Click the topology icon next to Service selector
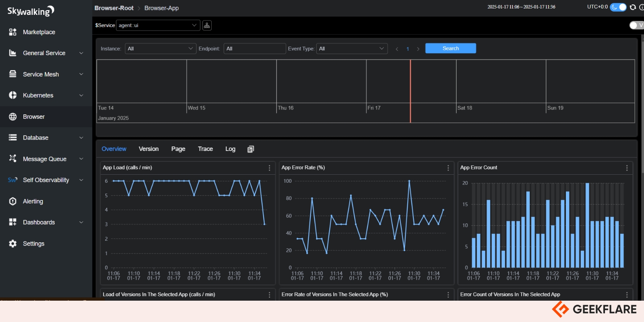This screenshot has width=644, height=322. [x=207, y=25]
